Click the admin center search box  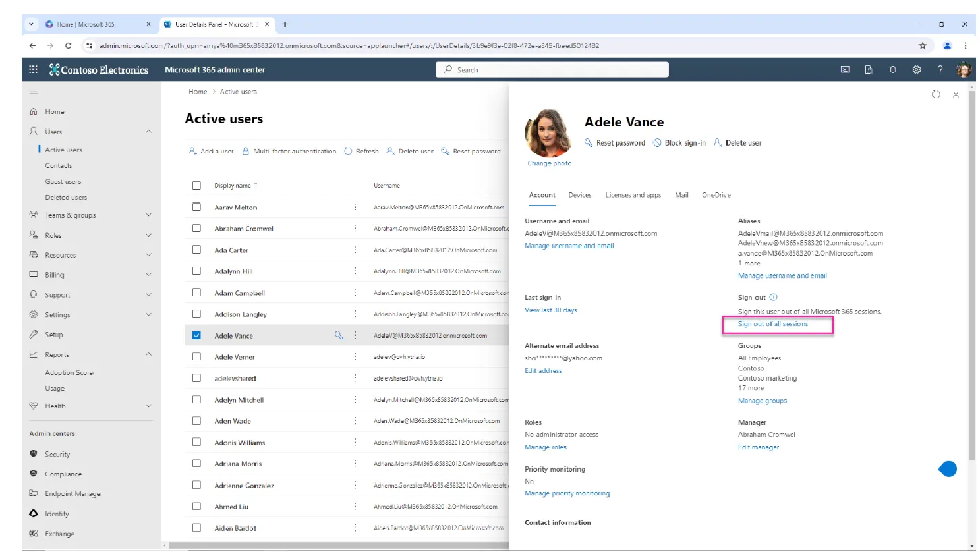click(552, 70)
